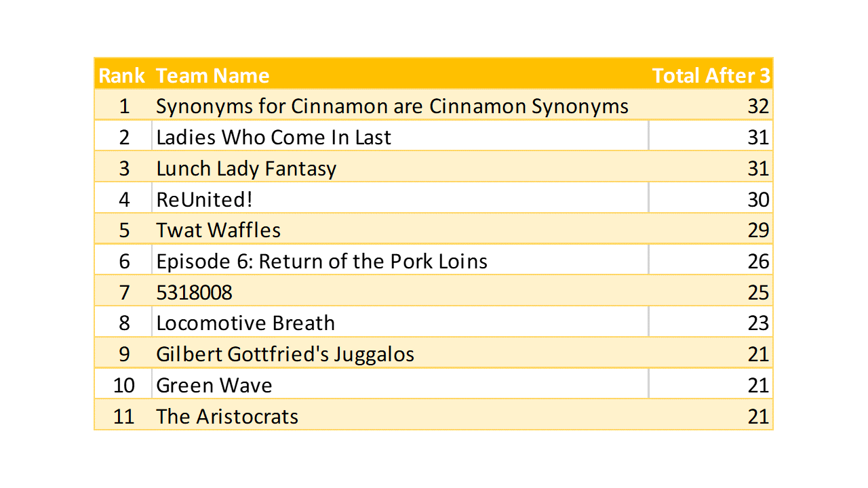Click the Gilbert Gottfried's Juggalos cell

pyautogui.click(x=285, y=354)
